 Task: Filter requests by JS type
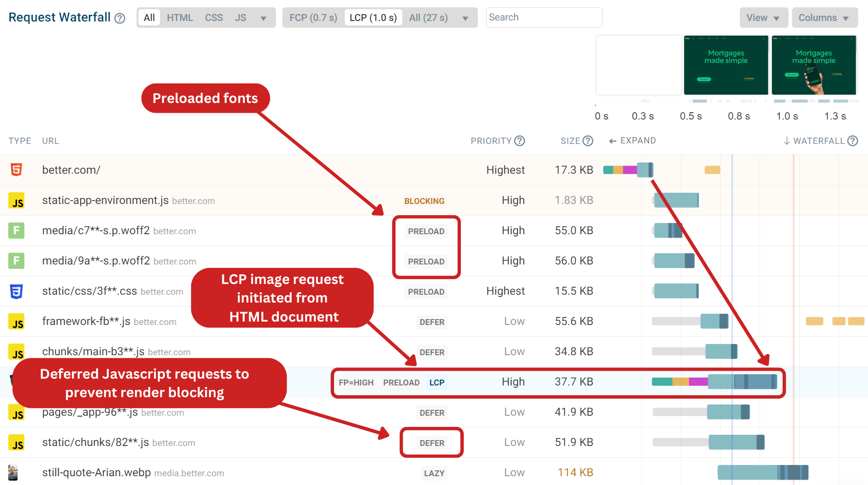click(240, 18)
